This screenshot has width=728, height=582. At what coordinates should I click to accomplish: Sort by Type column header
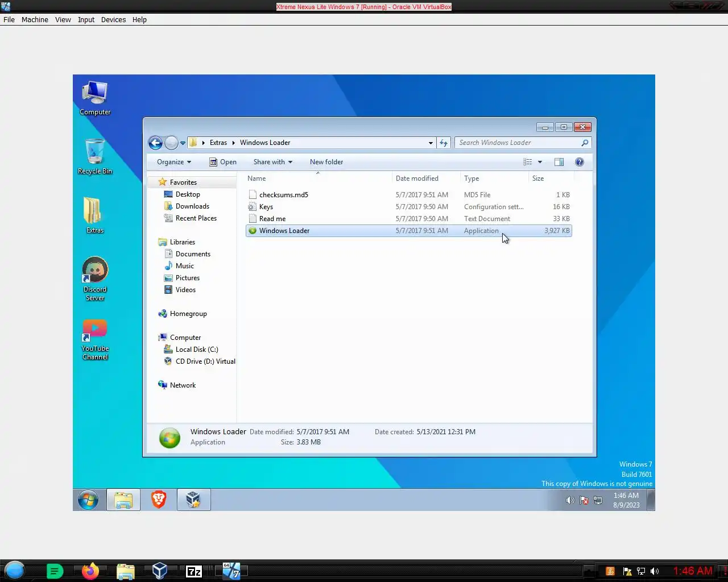coord(495,178)
